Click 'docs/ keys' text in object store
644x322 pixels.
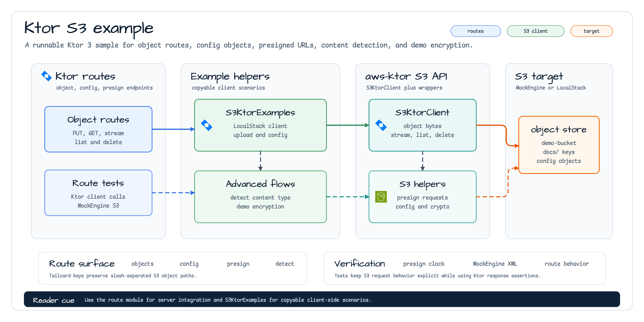click(559, 152)
